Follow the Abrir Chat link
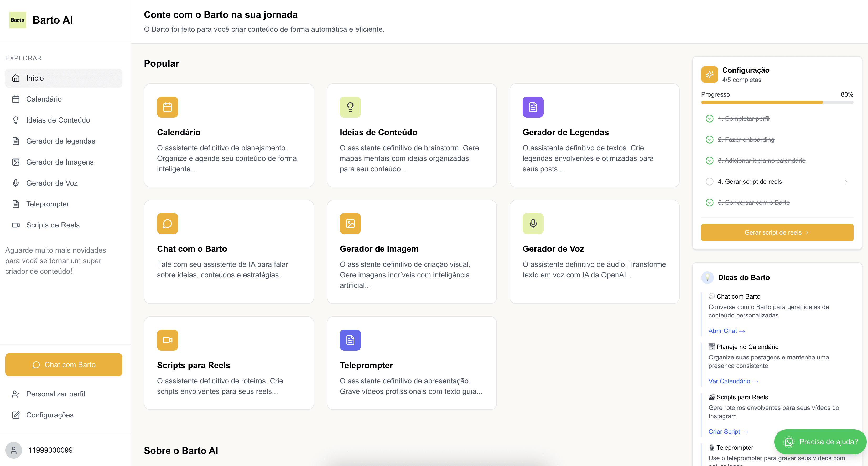The image size is (868, 466). coord(726,331)
